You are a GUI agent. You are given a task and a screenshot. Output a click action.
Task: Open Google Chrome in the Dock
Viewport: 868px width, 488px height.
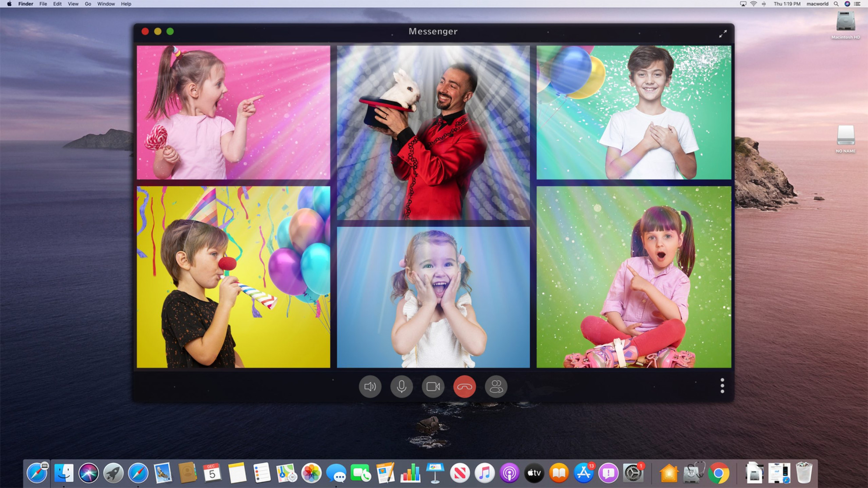click(719, 473)
